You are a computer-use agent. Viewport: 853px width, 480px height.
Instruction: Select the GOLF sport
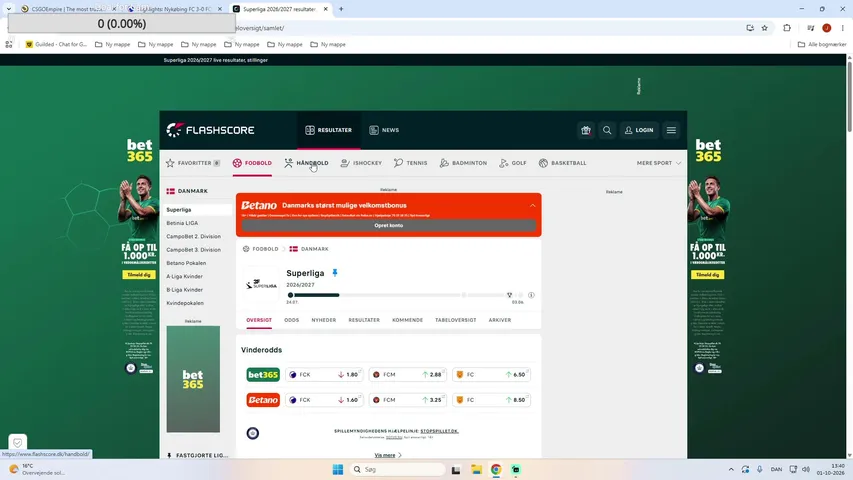tap(513, 163)
